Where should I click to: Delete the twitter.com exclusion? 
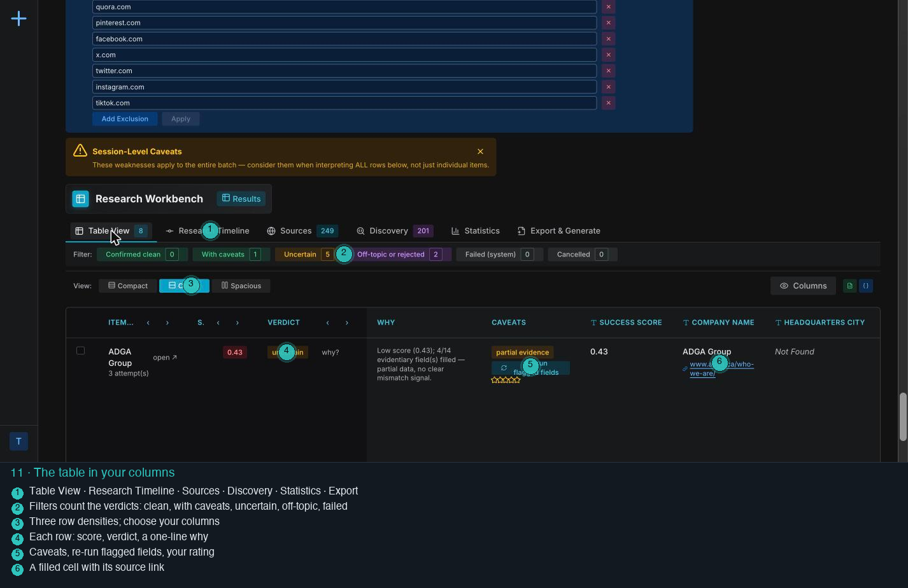pos(608,71)
